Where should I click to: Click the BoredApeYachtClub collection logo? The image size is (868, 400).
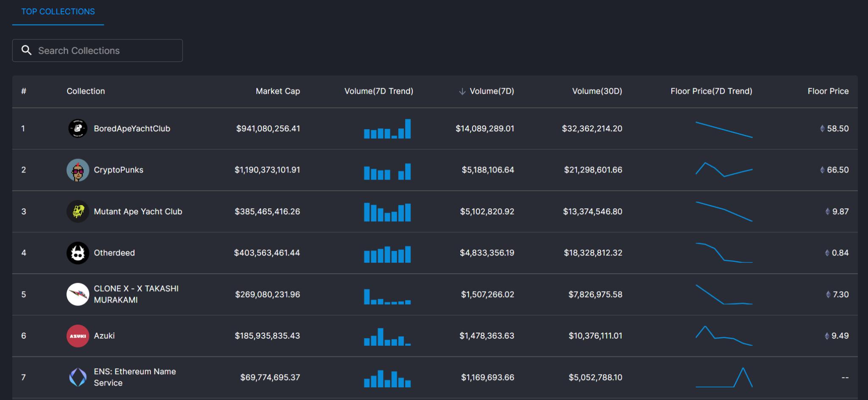coord(78,128)
